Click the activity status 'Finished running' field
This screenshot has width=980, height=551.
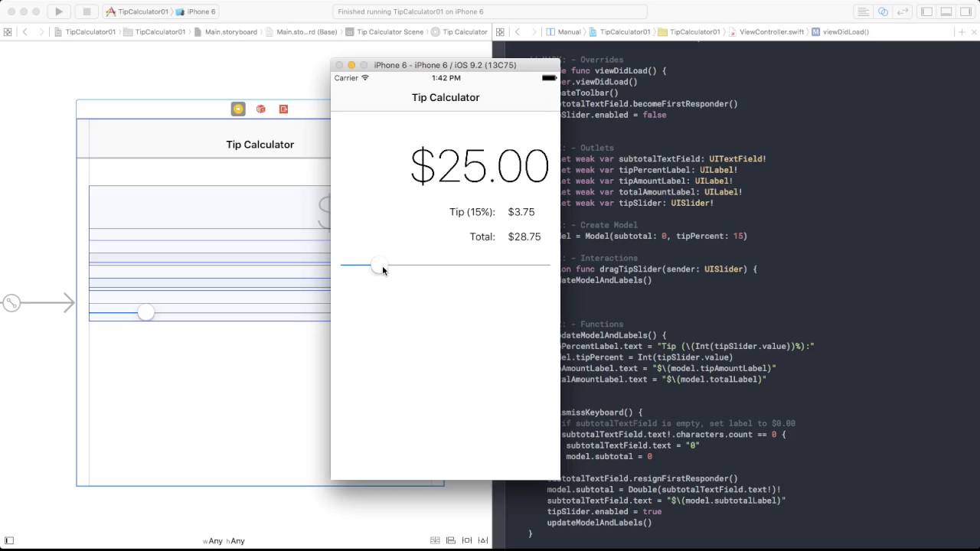coord(490,11)
